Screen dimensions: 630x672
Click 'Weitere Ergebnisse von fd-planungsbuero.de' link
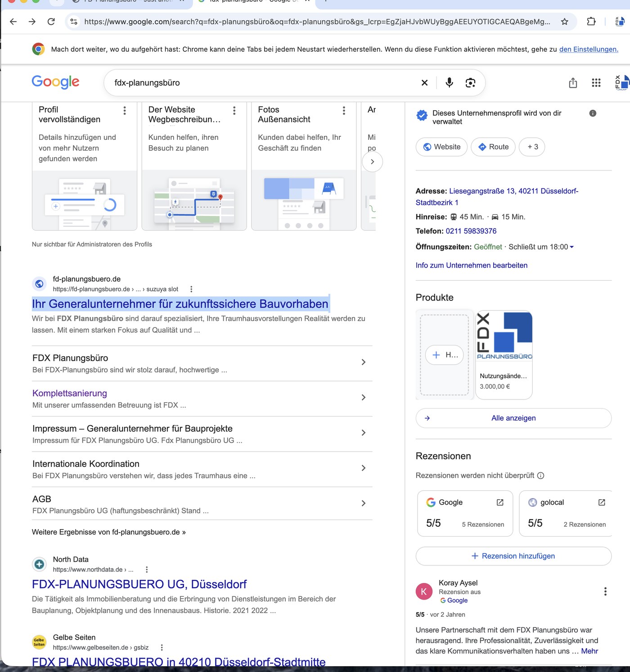pyautogui.click(x=109, y=532)
